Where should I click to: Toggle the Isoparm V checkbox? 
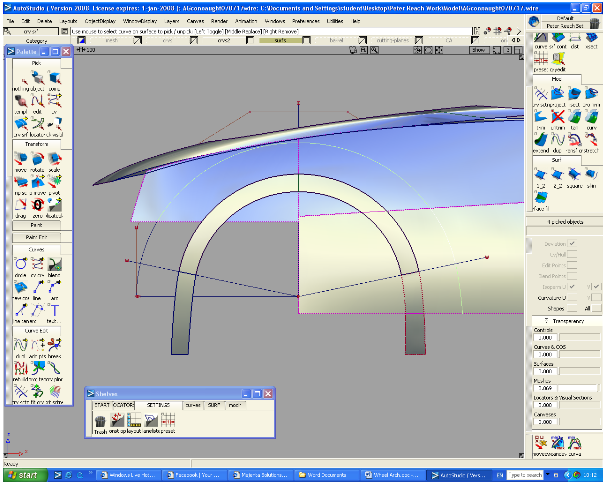pyautogui.click(x=597, y=286)
